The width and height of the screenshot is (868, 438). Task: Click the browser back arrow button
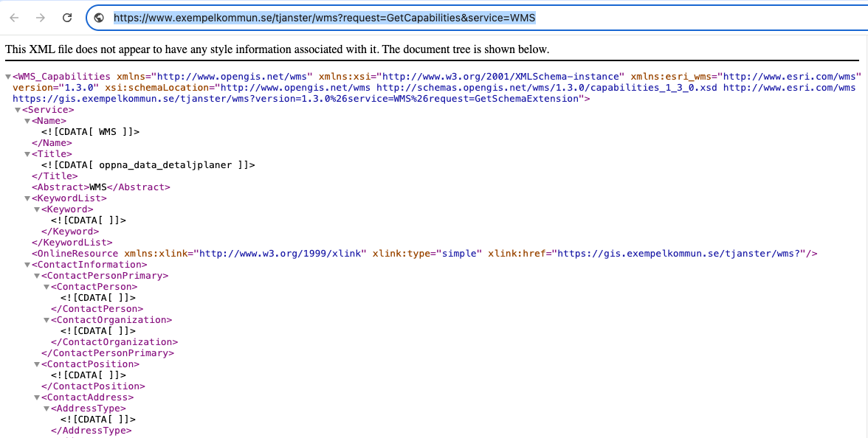[x=15, y=18]
